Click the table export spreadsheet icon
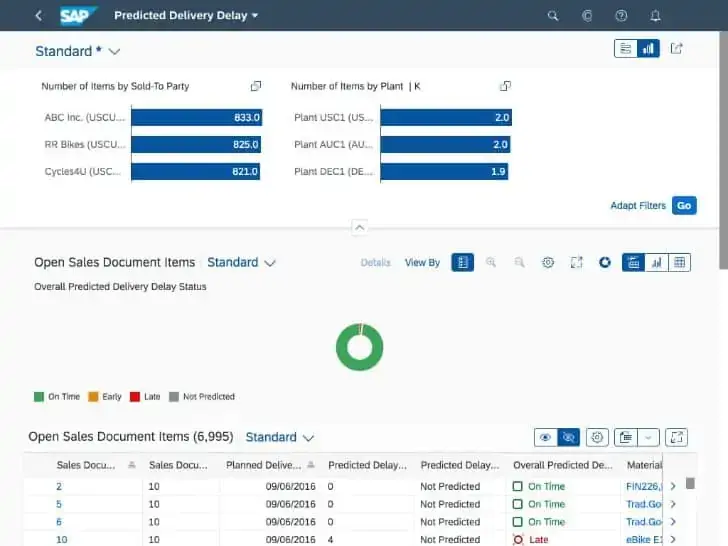The height and width of the screenshot is (546, 728). [x=626, y=437]
